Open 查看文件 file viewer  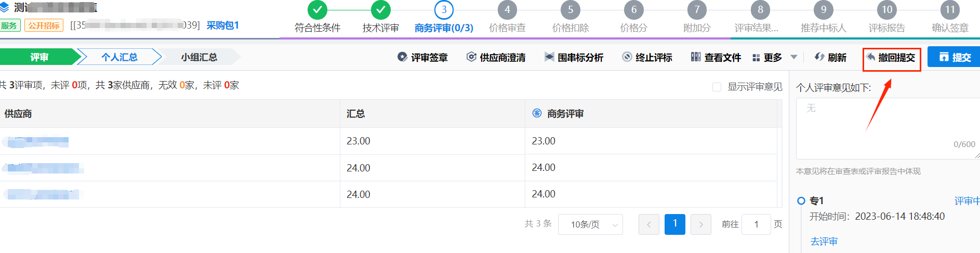716,57
